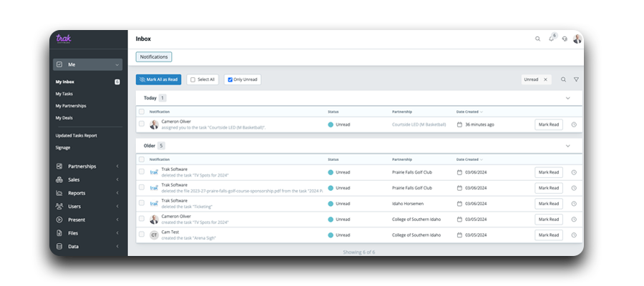Remove the Unread filter chip
Viewport: 644px width, 286px height.
point(545,79)
